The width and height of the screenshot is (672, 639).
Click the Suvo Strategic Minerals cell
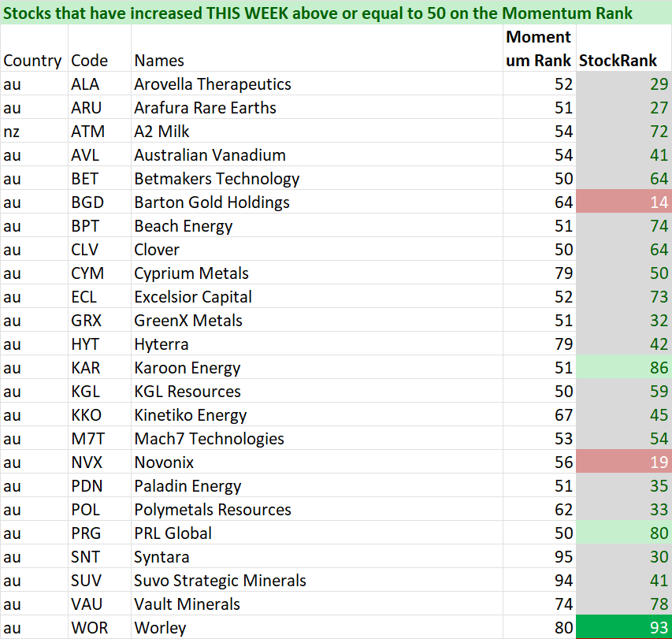pyautogui.click(x=317, y=580)
